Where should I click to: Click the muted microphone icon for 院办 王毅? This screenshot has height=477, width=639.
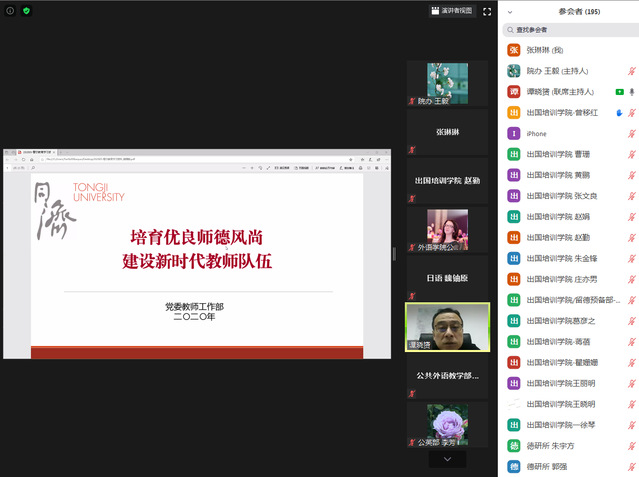[631, 71]
